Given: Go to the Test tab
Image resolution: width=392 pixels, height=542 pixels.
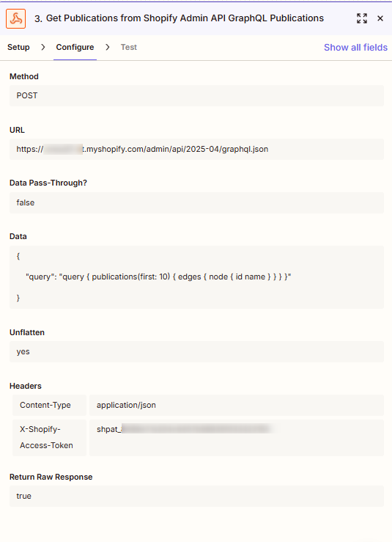Looking at the screenshot, I should [129, 47].
